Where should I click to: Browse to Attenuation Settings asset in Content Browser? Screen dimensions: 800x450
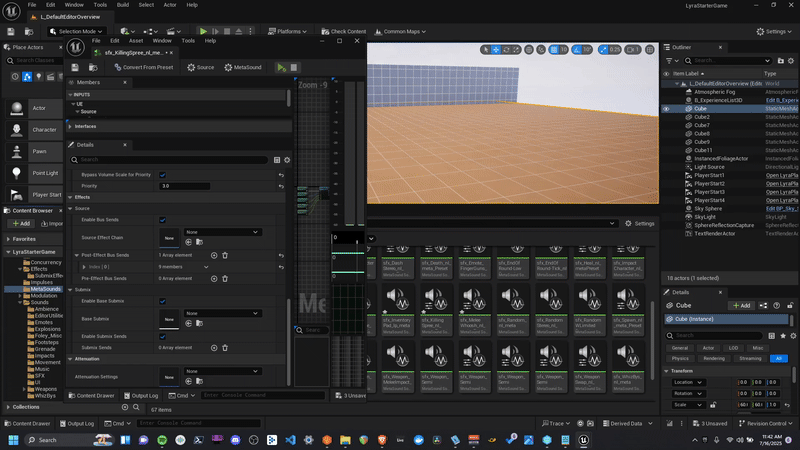pos(199,381)
